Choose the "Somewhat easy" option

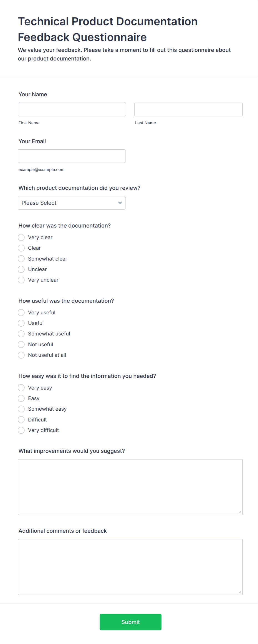click(x=21, y=409)
